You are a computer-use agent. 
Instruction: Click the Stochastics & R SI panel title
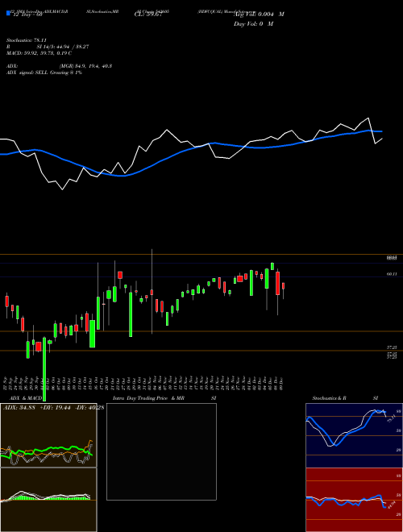click(345, 398)
